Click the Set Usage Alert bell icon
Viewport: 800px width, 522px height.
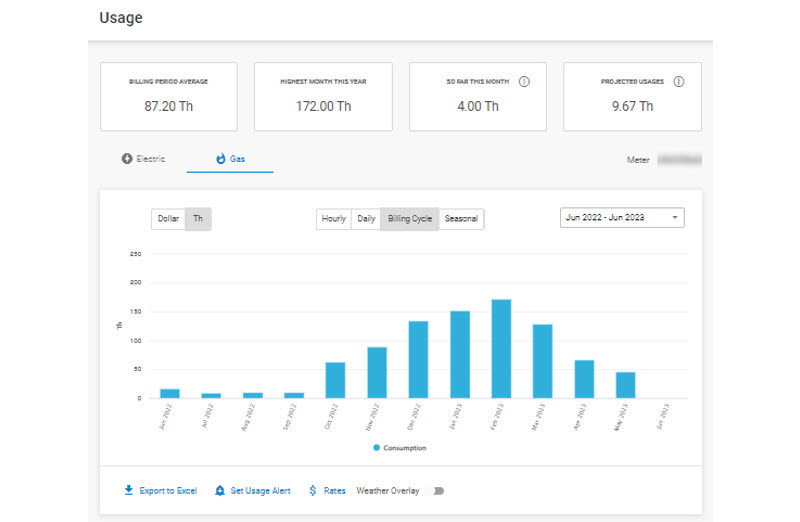[220, 491]
